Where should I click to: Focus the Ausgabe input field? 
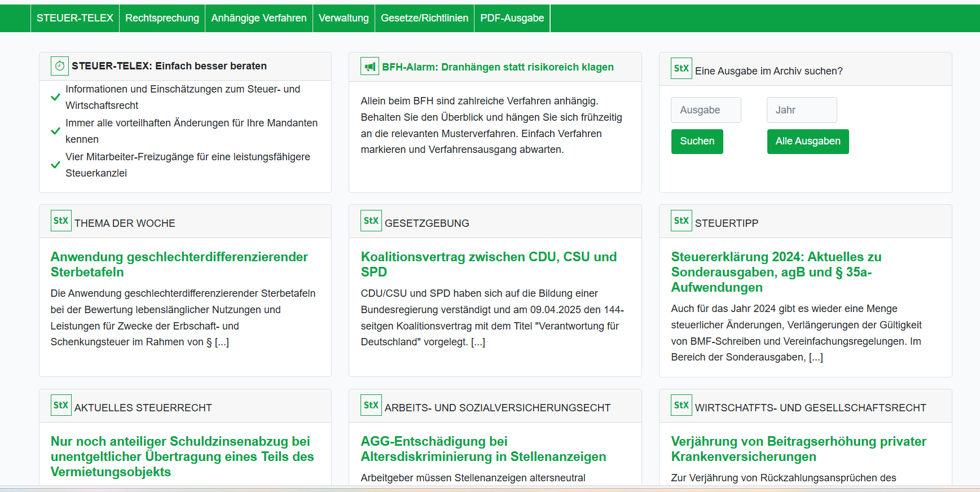[706, 110]
